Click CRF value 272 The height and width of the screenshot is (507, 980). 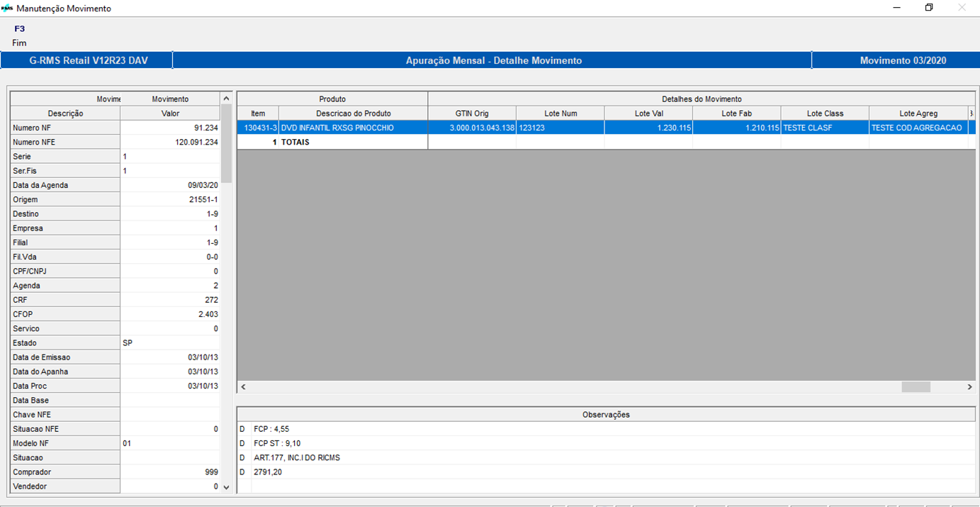170,300
